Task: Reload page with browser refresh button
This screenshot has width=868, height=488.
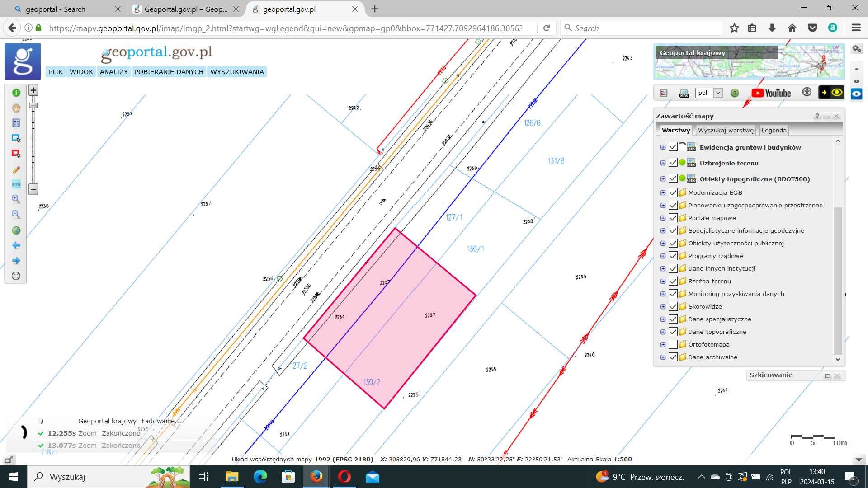Action: point(547,28)
